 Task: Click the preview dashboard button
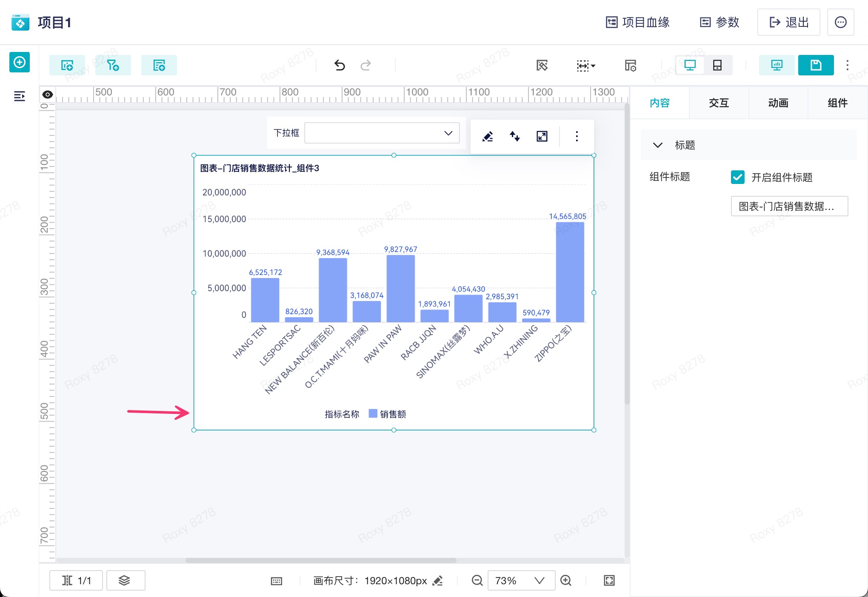click(777, 65)
